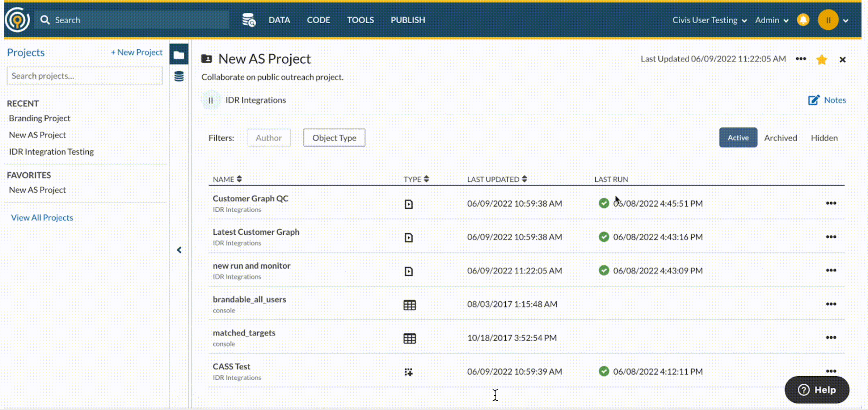Switch to the Hidden tab
The image size is (868, 410).
824,138
